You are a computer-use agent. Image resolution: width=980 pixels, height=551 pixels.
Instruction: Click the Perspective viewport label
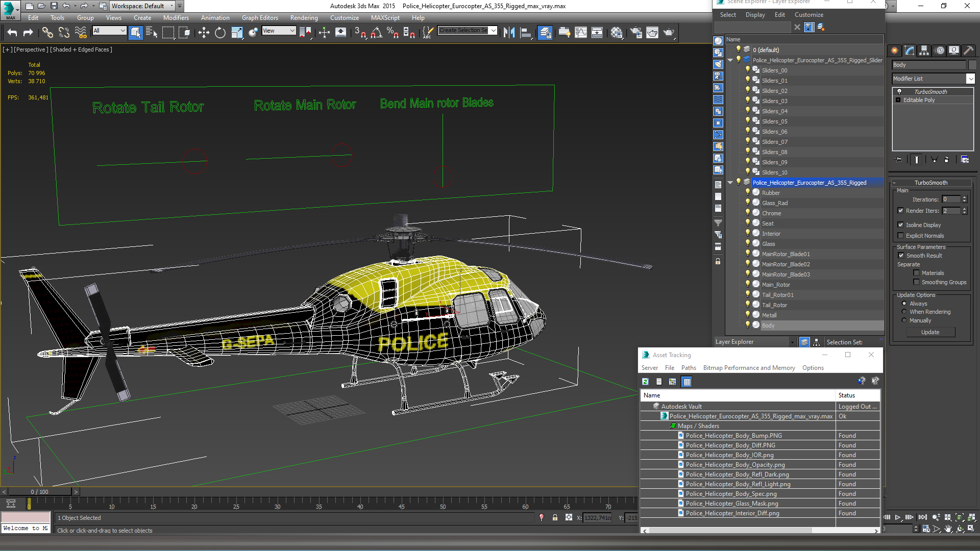point(31,49)
